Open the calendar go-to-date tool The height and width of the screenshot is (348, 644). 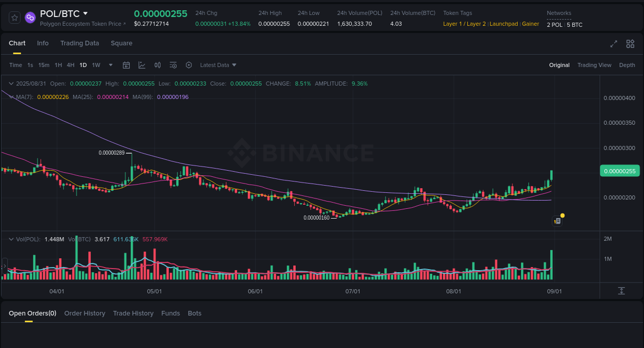[x=126, y=65]
